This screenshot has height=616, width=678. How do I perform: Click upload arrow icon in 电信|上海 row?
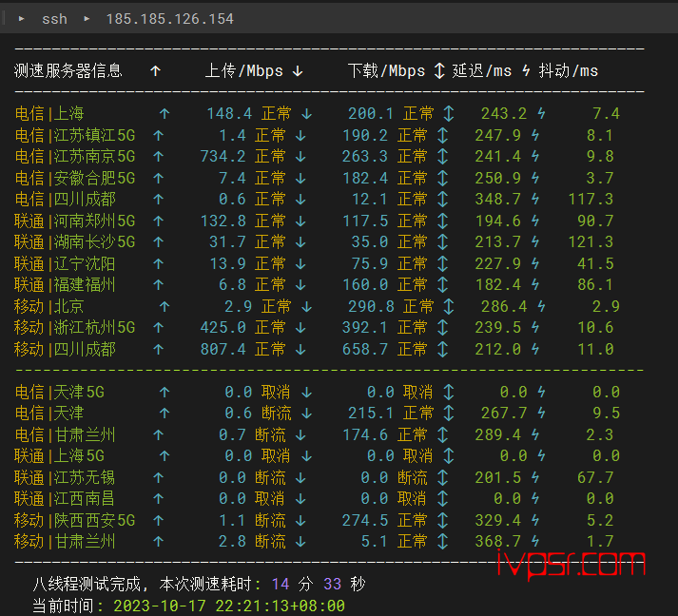click(165, 114)
